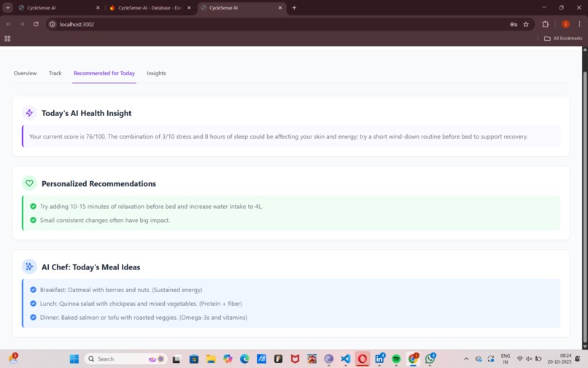Switch to the Overview tab
The width and height of the screenshot is (588, 368).
(x=25, y=73)
